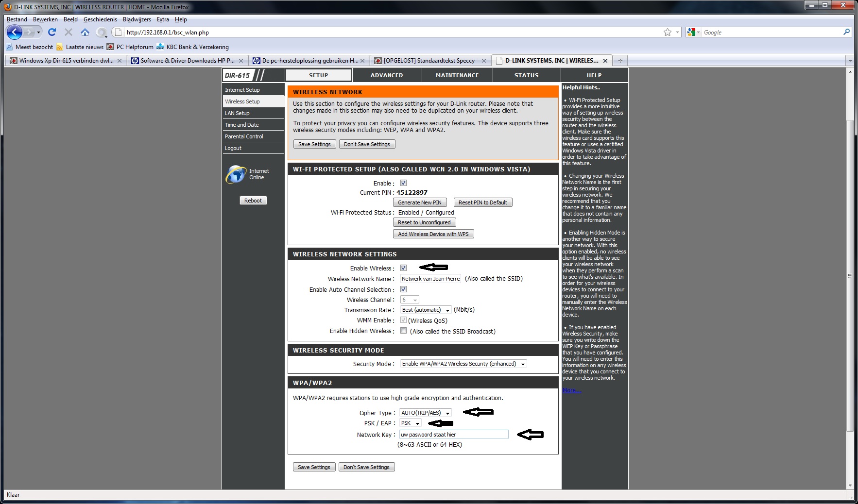Switch to the STATUS router tab

click(x=527, y=75)
